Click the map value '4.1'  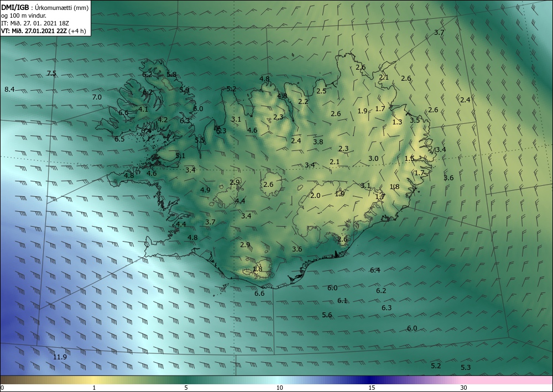pyautogui.click(x=143, y=109)
